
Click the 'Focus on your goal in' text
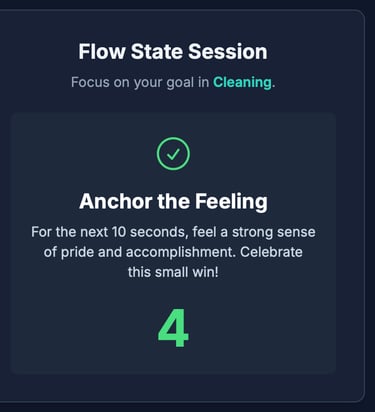(x=140, y=82)
